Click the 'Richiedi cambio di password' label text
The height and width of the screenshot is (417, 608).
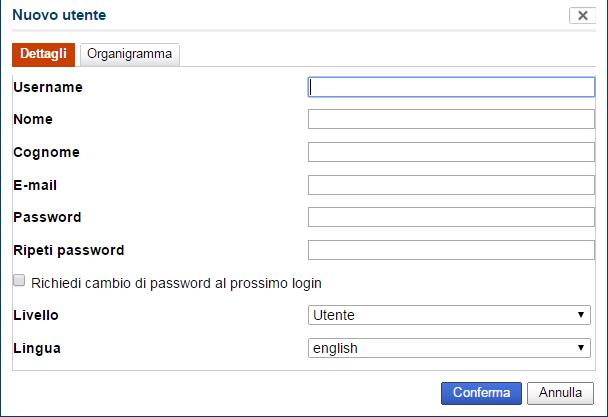tap(176, 283)
